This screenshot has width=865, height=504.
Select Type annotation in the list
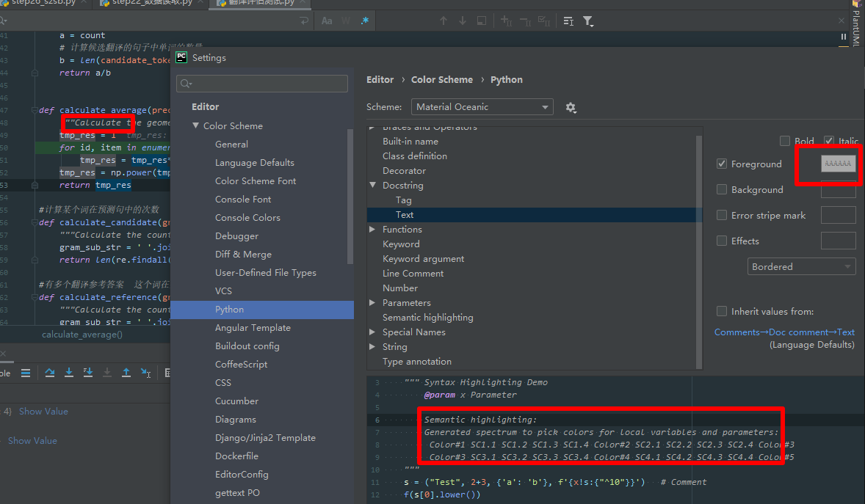click(417, 362)
